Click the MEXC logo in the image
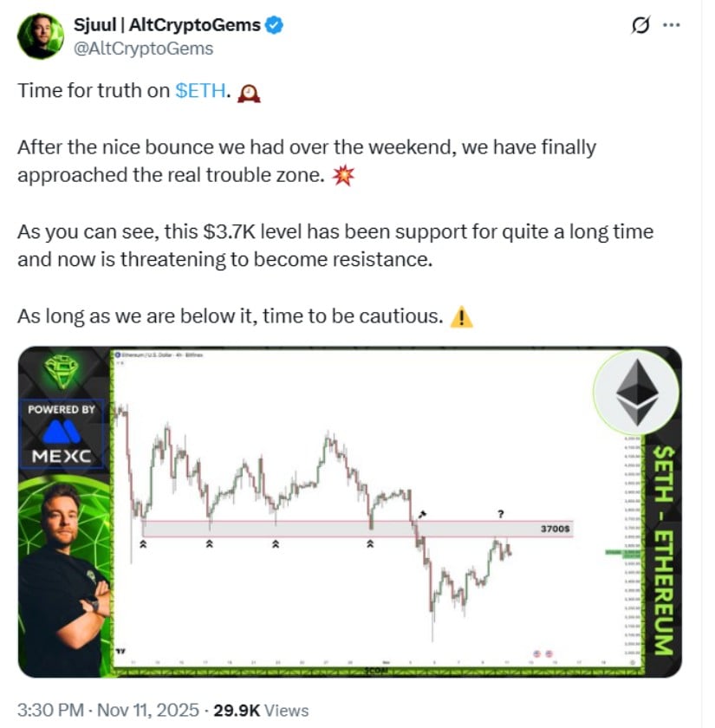Viewport: 715px width, 728px height. click(62, 440)
